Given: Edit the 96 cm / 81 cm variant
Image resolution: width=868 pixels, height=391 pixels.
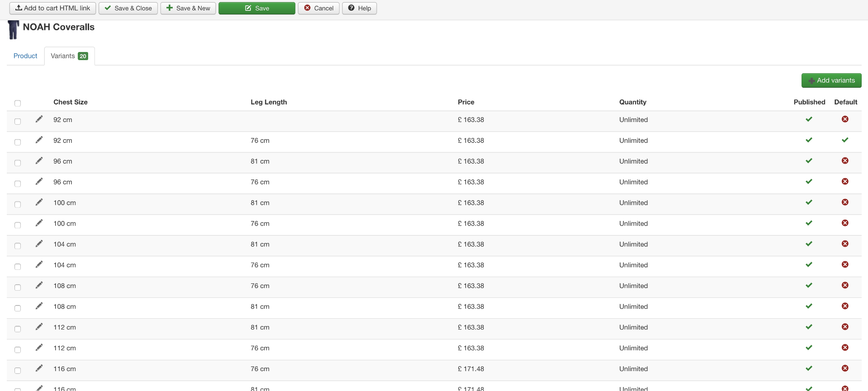Looking at the screenshot, I should coord(39,161).
